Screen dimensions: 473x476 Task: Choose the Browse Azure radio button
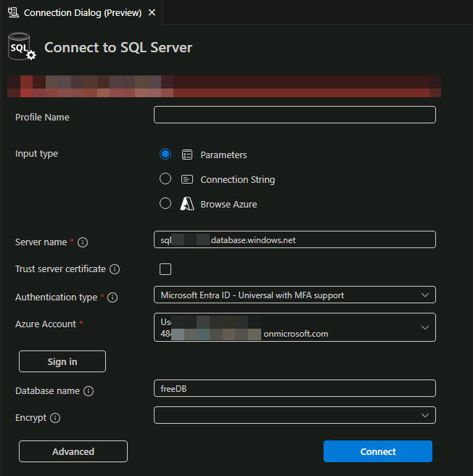[165, 204]
